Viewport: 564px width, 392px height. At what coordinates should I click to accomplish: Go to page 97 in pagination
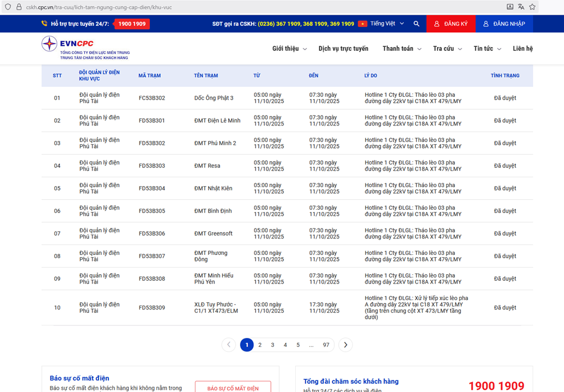click(x=326, y=345)
